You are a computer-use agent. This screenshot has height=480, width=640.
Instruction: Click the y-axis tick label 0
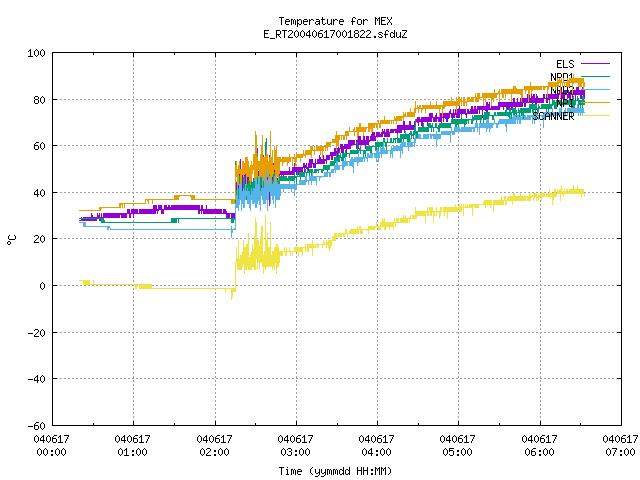pos(42,286)
